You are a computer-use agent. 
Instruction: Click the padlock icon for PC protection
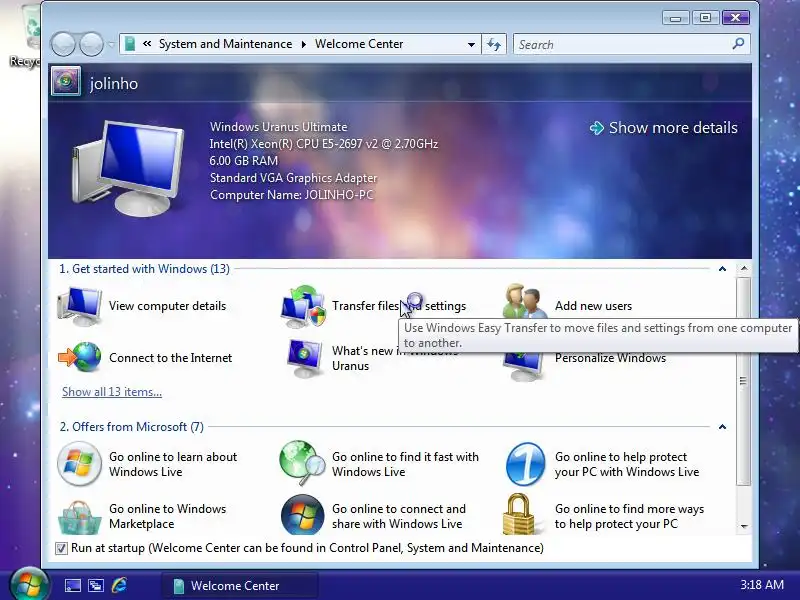tap(518, 514)
